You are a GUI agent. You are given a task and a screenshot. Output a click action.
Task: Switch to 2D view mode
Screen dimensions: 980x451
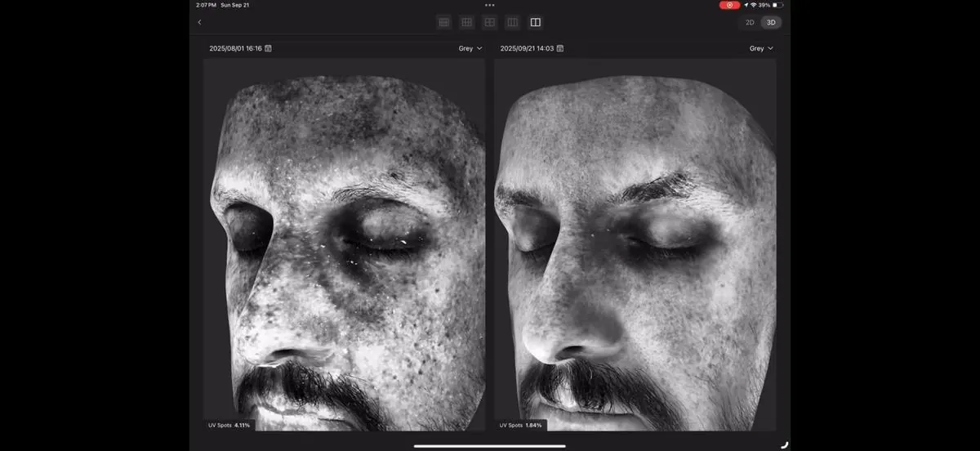click(750, 22)
